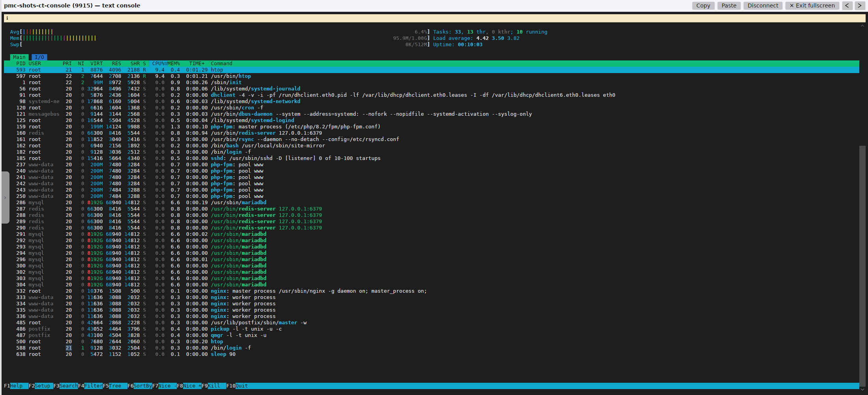Select htop process with PID 500
The image size is (868, 395).
click(x=432, y=342)
